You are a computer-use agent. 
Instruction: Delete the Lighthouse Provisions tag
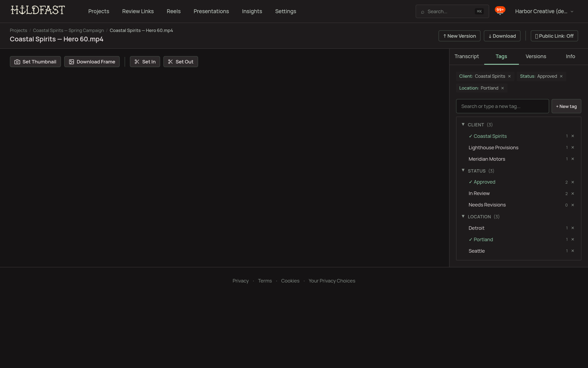(572, 148)
